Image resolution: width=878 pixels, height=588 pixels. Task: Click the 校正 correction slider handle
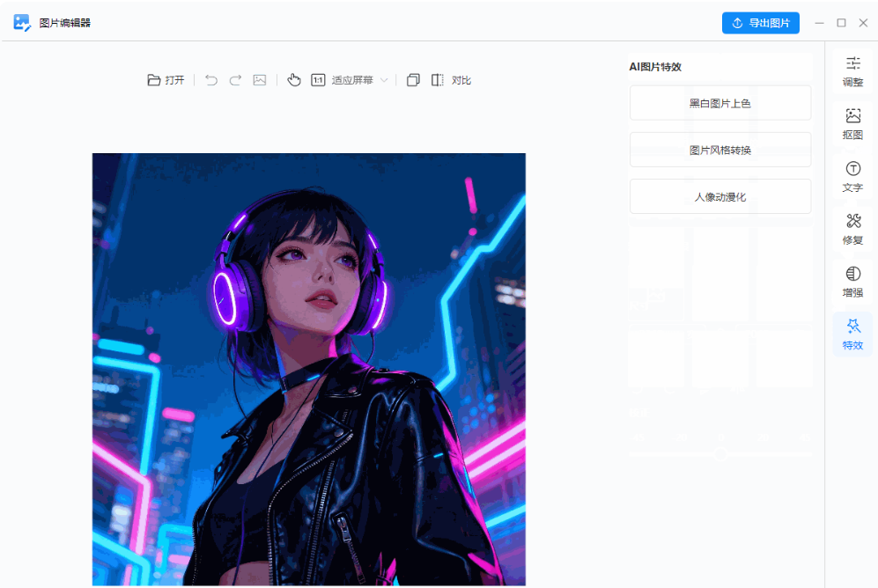click(x=720, y=454)
